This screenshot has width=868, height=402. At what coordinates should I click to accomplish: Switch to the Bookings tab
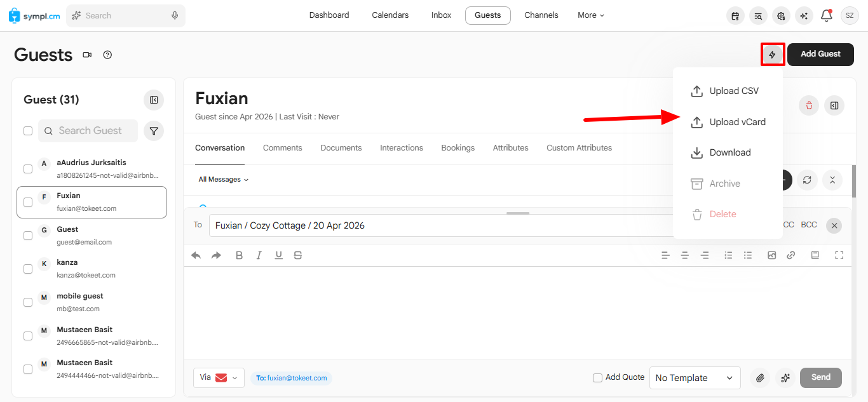pyautogui.click(x=458, y=148)
